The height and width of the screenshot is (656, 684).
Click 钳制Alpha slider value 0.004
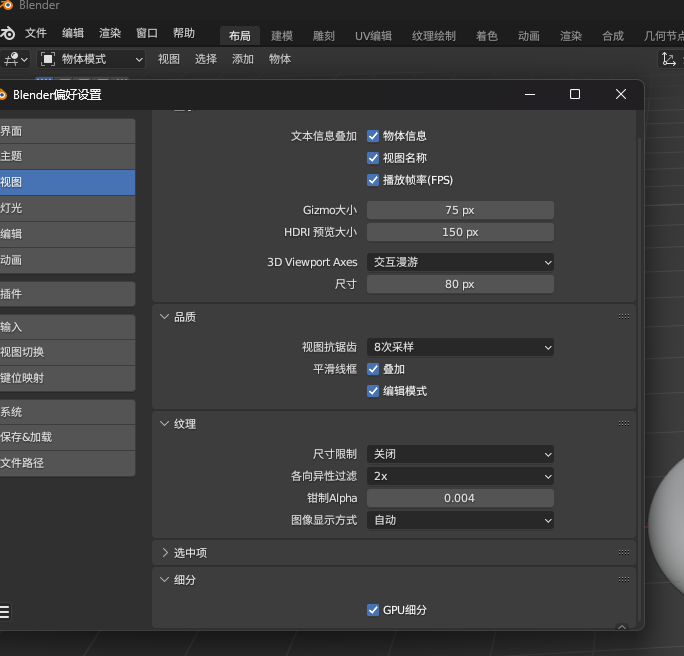click(x=460, y=498)
